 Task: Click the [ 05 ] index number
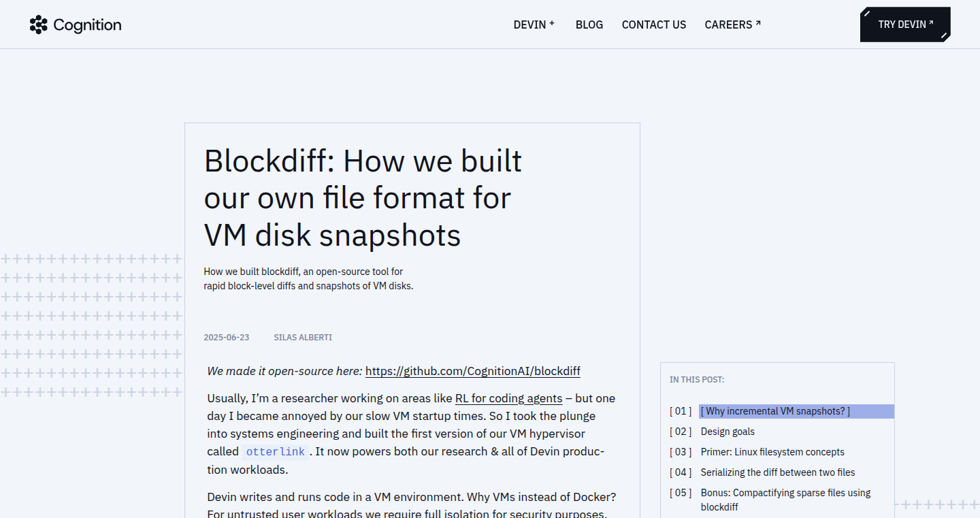tap(681, 493)
